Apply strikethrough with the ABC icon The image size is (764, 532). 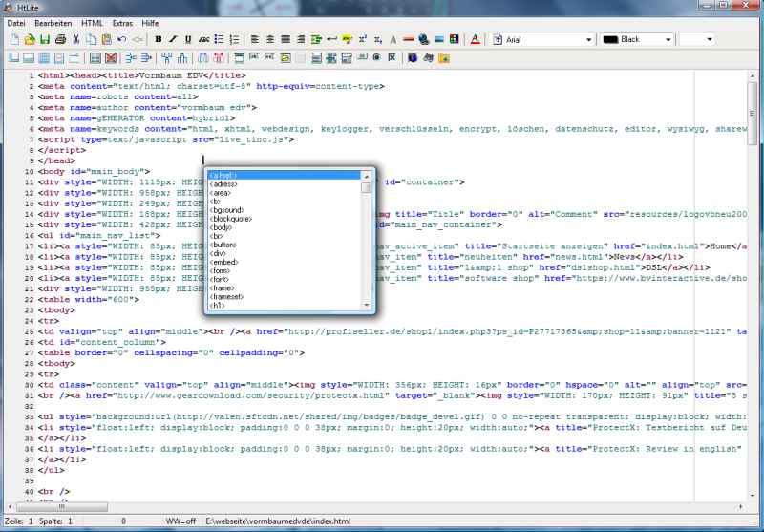click(204, 39)
